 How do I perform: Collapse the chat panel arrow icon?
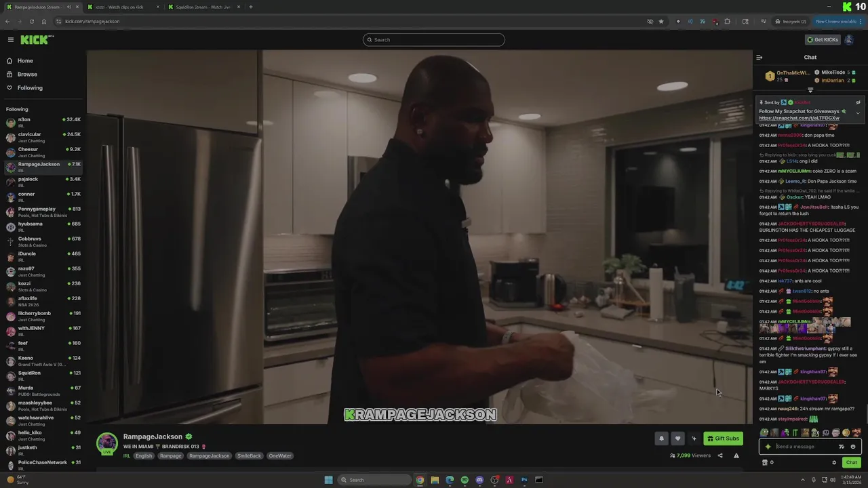759,57
